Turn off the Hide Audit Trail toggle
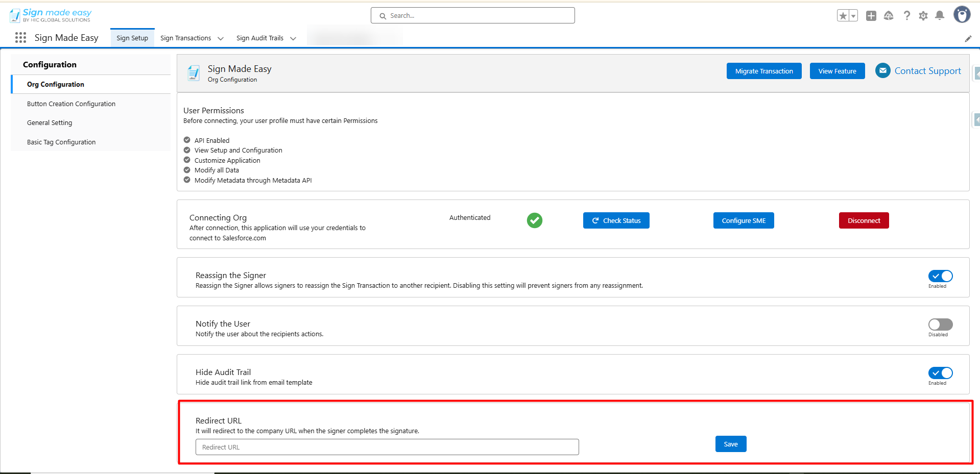 pos(940,373)
